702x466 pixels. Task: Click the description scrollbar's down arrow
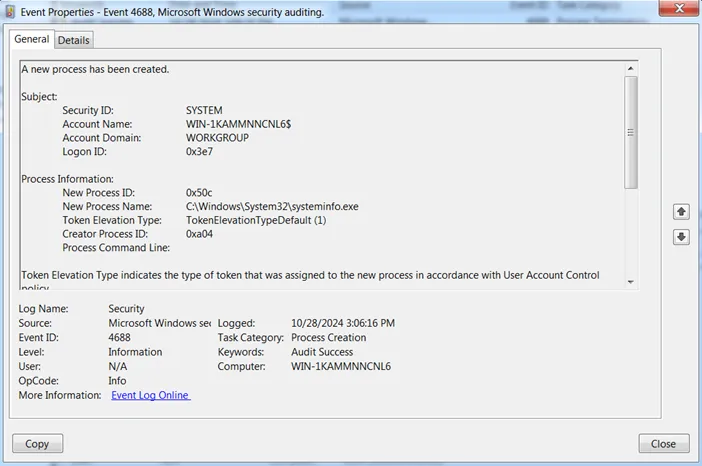pos(630,283)
